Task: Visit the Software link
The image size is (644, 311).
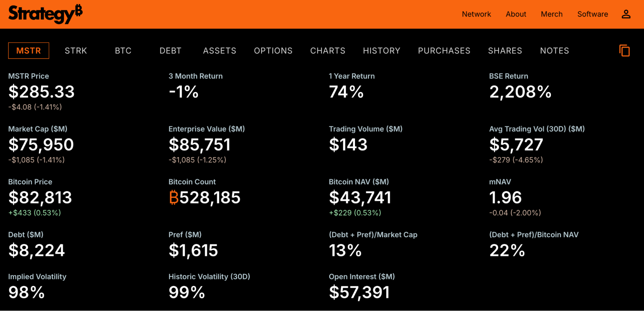Action: click(x=592, y=14)
